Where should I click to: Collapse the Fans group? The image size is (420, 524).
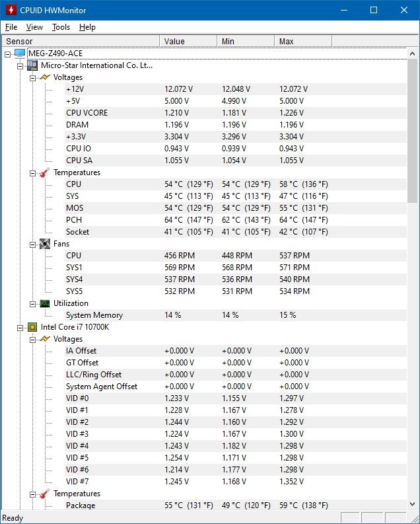coord(32,244)
